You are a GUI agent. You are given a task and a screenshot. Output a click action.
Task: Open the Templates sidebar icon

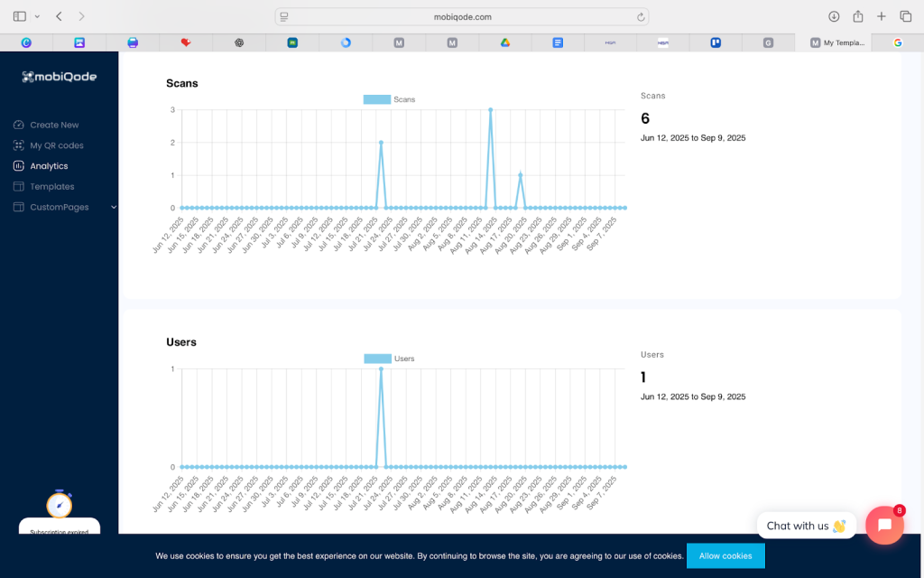click(x=19, y=187)
